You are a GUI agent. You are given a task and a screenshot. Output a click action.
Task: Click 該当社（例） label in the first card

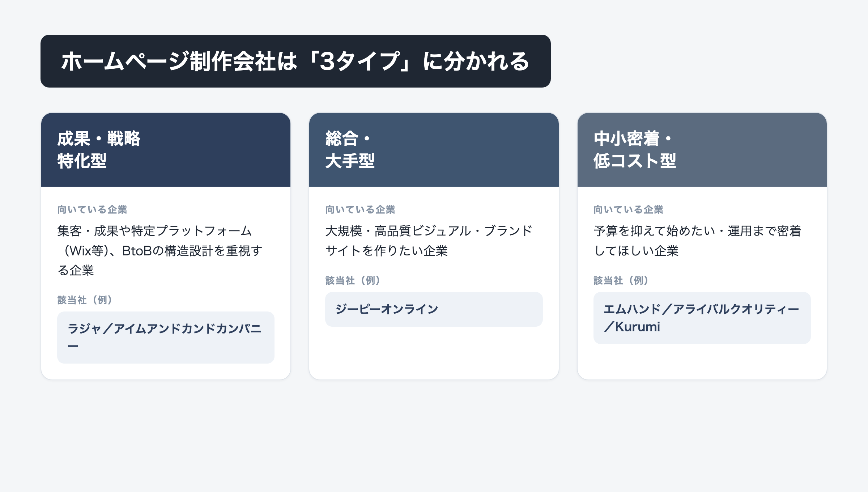click(x=85, y=300)
